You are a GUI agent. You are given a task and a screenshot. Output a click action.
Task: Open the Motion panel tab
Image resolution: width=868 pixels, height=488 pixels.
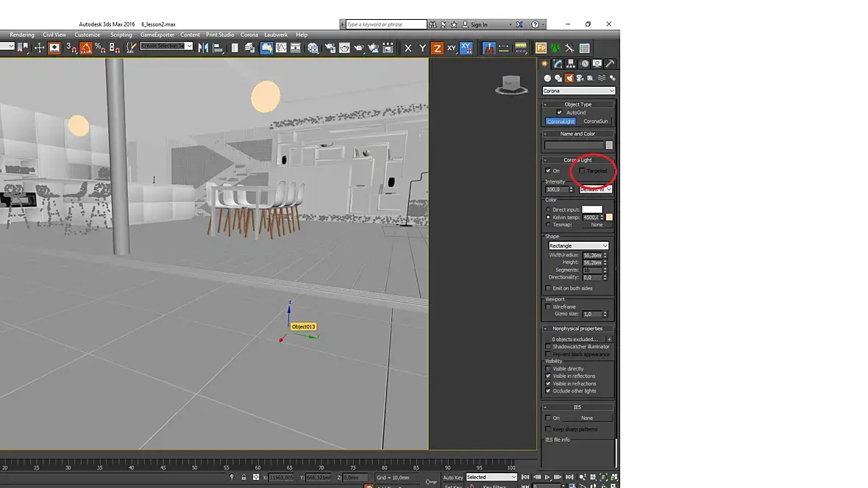tap(585, 64)
